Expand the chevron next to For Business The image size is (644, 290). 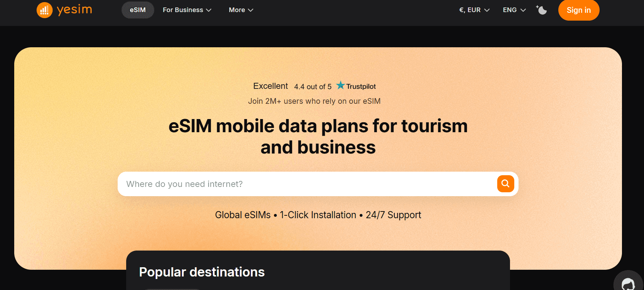point(209,10)
